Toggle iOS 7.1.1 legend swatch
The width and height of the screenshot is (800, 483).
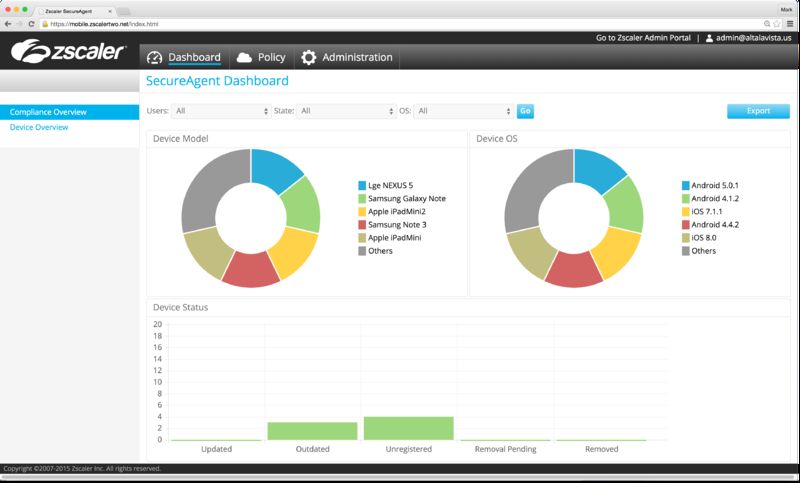click(686, 212)
